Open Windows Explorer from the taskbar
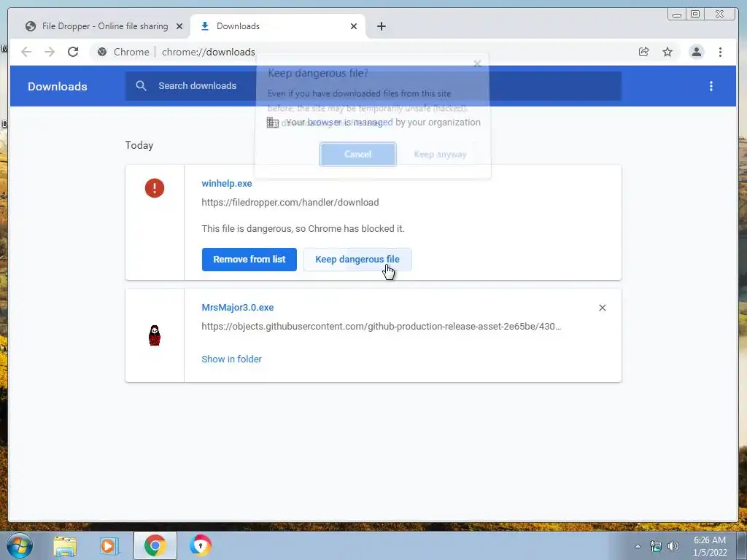Viewport: 747px width, 560px height. 65,545
